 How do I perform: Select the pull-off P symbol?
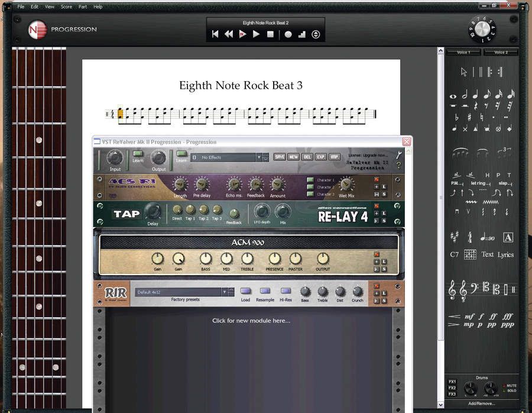pyautogui.click(x=498, y=175)
